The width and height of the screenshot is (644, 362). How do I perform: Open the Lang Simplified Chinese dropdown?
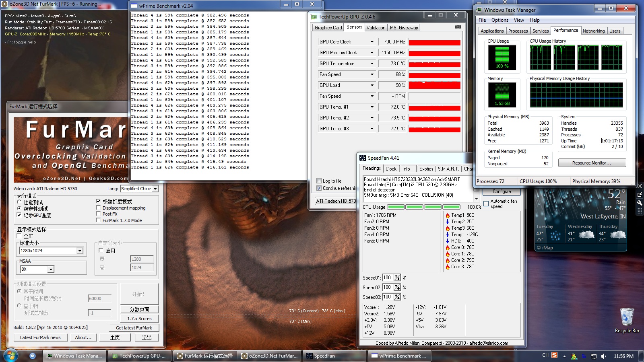click(155, 189)
